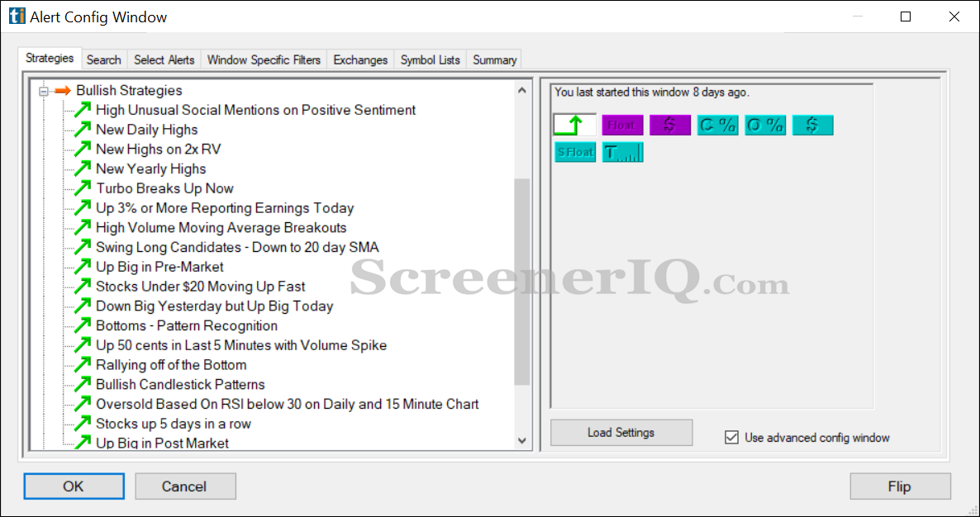Click green arrow icon beside Rallying off of the Bottom
The width and height of the screenshot is (980, 517).
[x=82, y=365]
